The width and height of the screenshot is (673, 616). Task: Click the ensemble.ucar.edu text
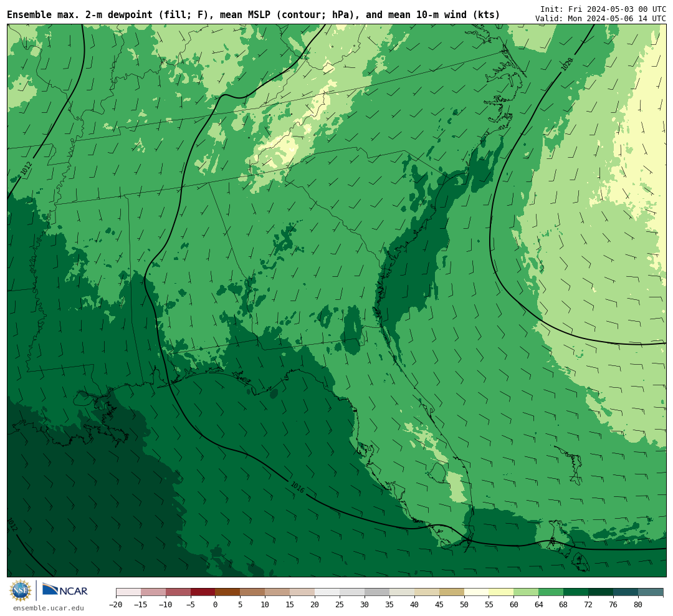click(x=49, y=609)
